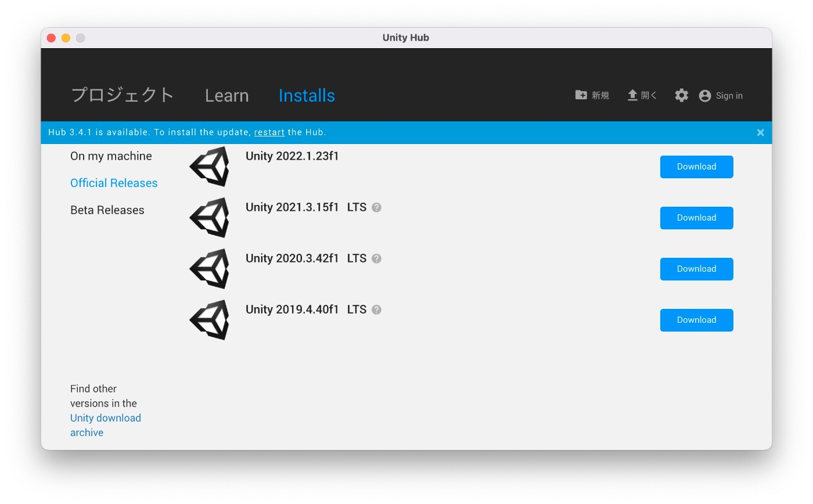Select Beta Releases in the sidebar
The image size is (813, 504).
click(107, 210)
